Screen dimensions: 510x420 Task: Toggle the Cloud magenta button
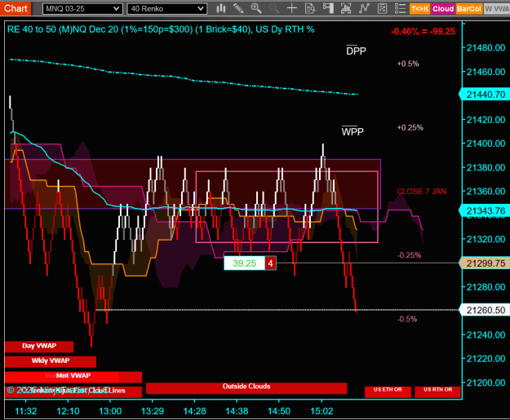443,9
